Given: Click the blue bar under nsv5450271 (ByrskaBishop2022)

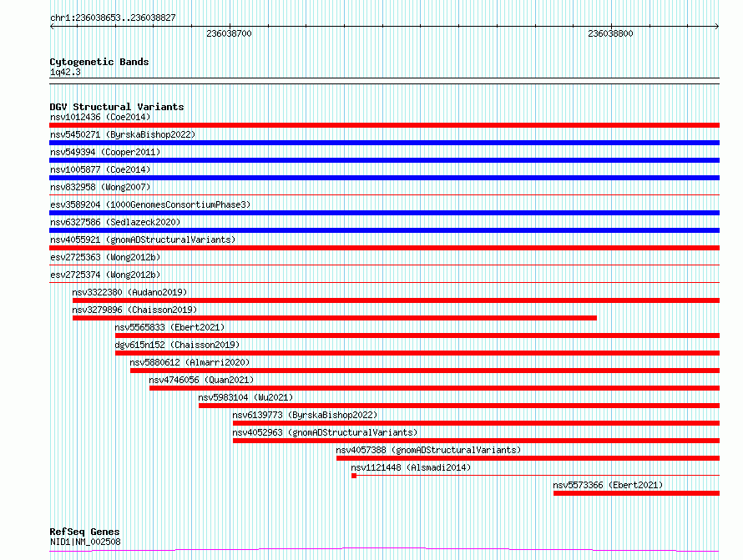Looking at the screenshot, I should tap(384, 143).
